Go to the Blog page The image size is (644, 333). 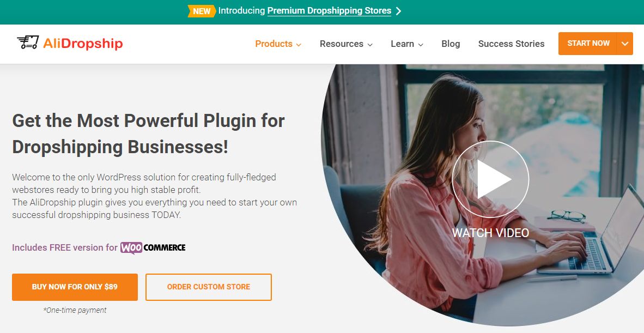pos(451,44)
